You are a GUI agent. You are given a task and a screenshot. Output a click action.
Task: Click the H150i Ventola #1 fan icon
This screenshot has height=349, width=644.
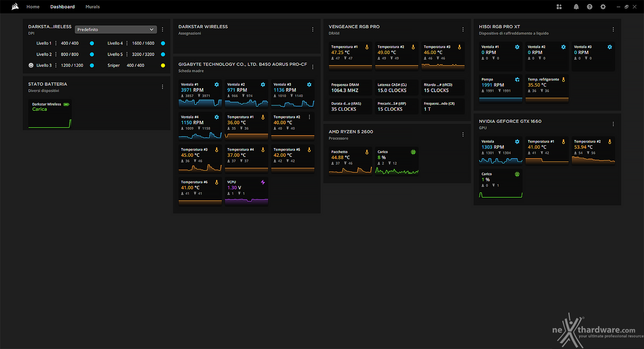tap(517, 47)
